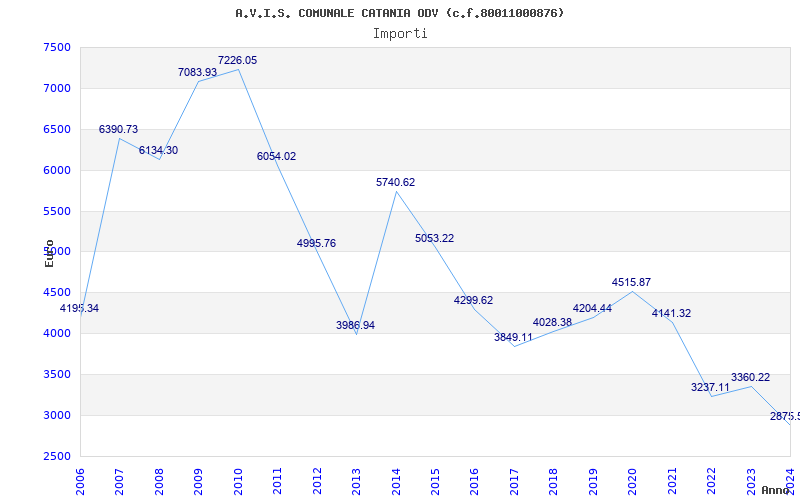Select the X-axis year 2014

(396, 481)
